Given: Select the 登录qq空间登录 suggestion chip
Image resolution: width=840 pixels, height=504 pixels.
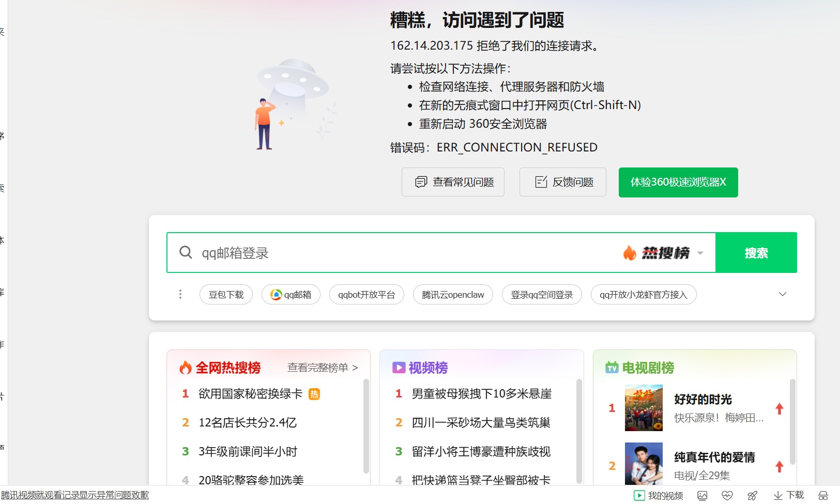Looking at the screenshot, I should pos(542,295).
